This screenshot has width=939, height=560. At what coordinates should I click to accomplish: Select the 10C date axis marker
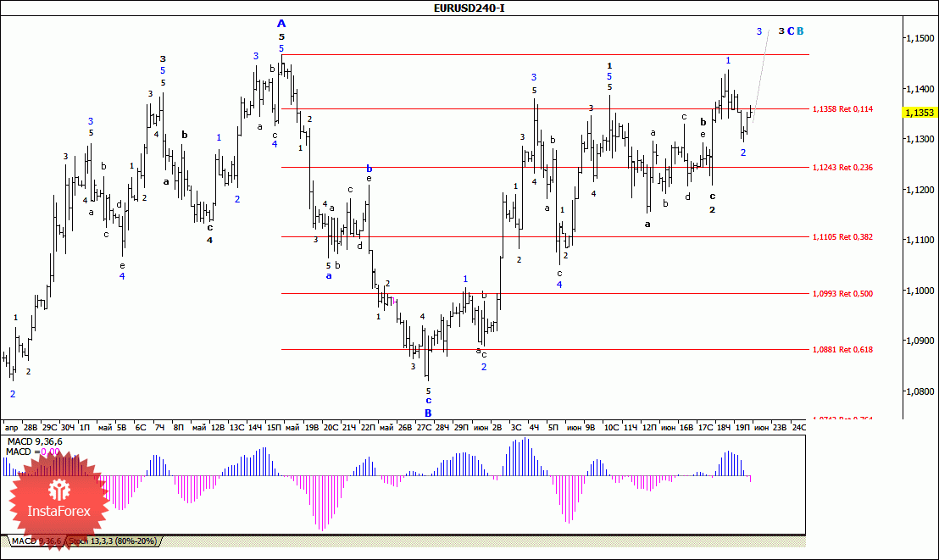(611, 427)
